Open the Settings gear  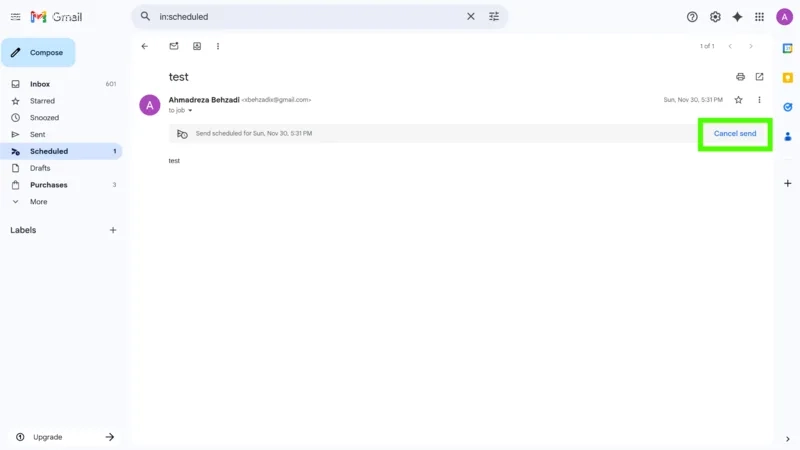click(x=715, y=17)
